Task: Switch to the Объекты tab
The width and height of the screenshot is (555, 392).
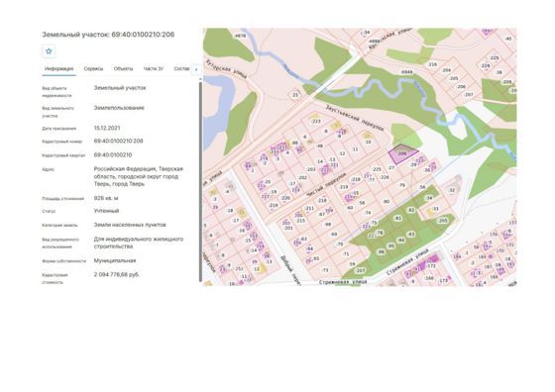Action: click(123, 68)
